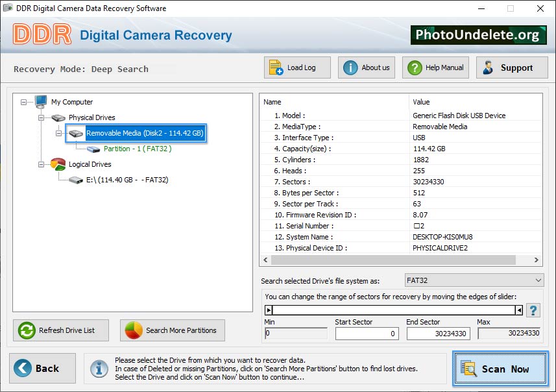Click 'Generic Flash Disk USB Device' value
The height and width of the screenshot is (392, 556).
pos(459,116)
